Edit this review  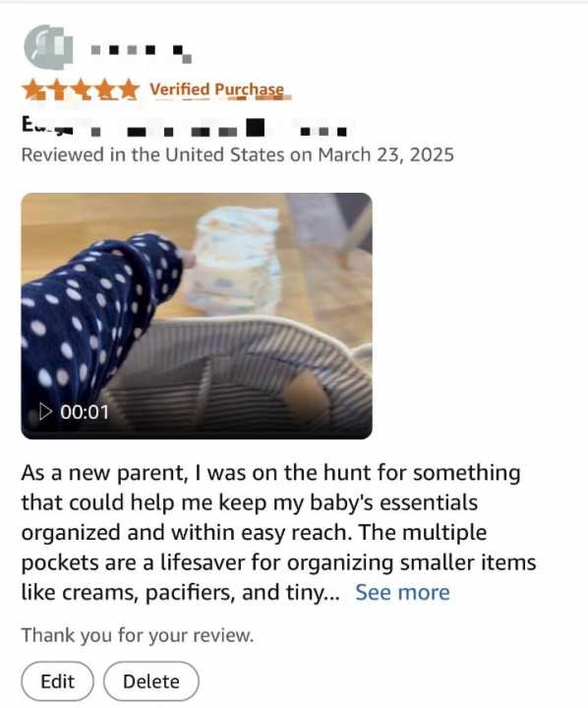[57, 680]
